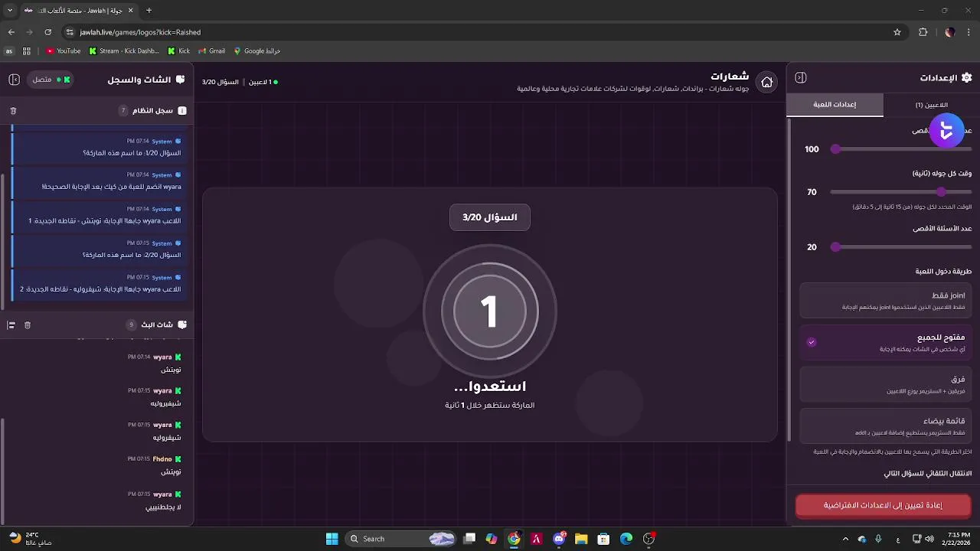Viewport: 980px width, 551px height.
Task: Switch to the 'اللاعبين (1)' players tab
Action: [931, 105]
